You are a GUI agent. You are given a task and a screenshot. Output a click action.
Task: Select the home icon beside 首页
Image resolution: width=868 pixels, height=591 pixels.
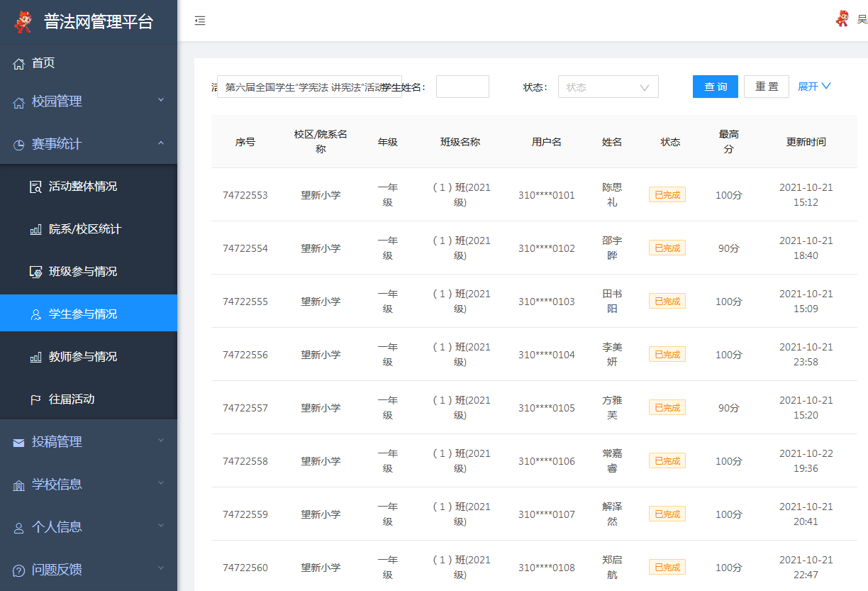(18, 63)
